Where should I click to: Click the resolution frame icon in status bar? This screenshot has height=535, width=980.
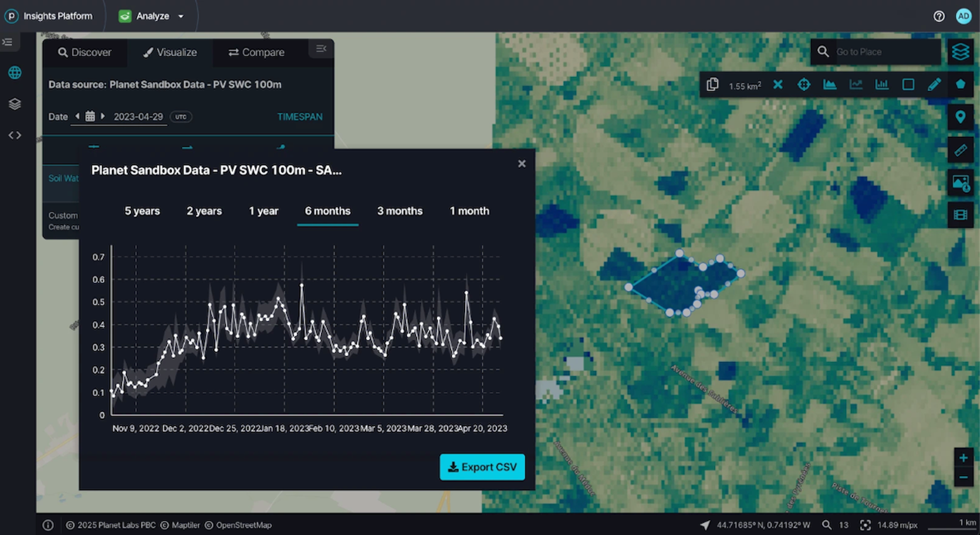tap(865, 525)
